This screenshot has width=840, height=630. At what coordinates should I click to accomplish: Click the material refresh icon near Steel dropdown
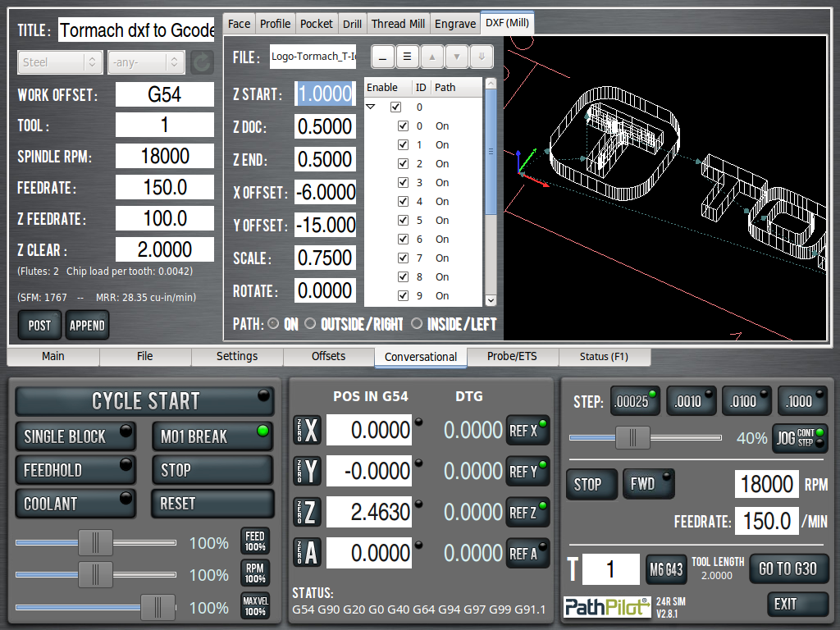[x=201, y=62]
